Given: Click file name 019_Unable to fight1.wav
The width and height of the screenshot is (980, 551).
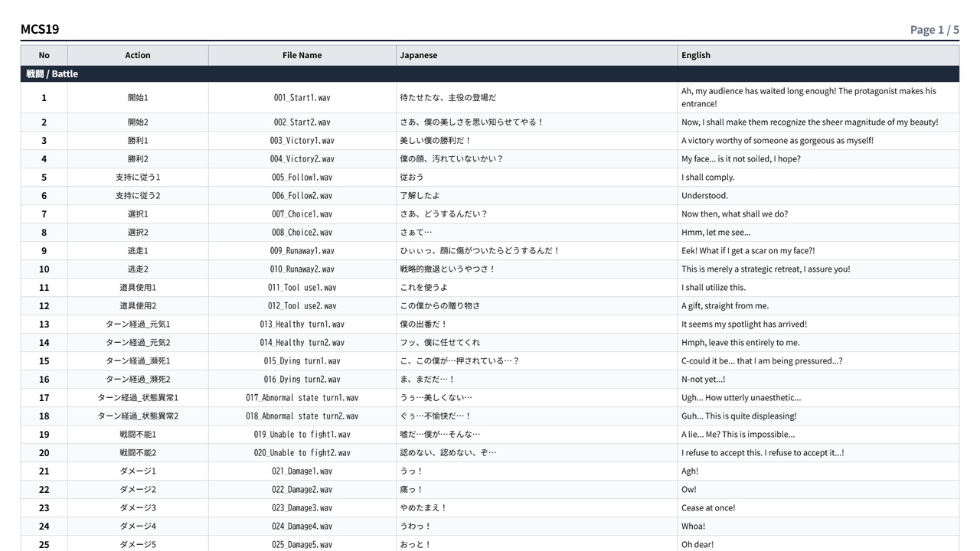Looking at the screenshot, I should pyautogui.click(x=302, y=435).
